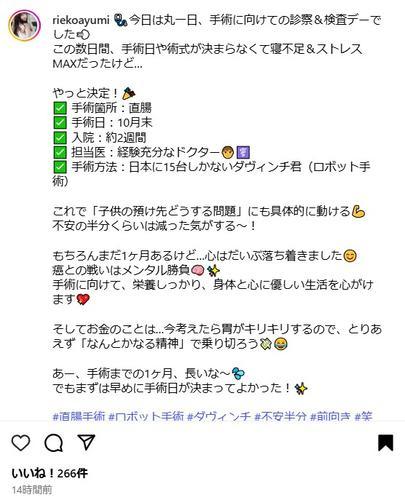Screen dimensions: 405x500
Task: Click the green check emoji beside 手術方法
Action: 60,167
